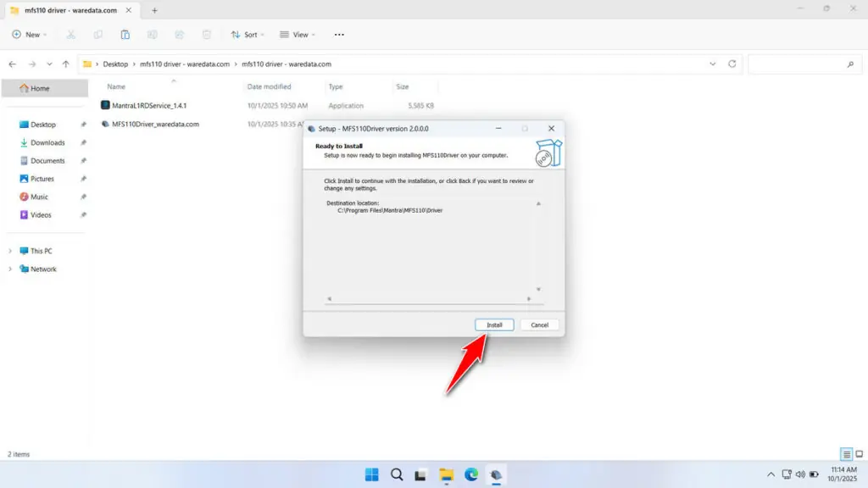Viewport: 868px width, 488px height.
Task: Select the mfs110 driver - waredata.com tab
Action: pyautogui.click(x=68, y=10)
